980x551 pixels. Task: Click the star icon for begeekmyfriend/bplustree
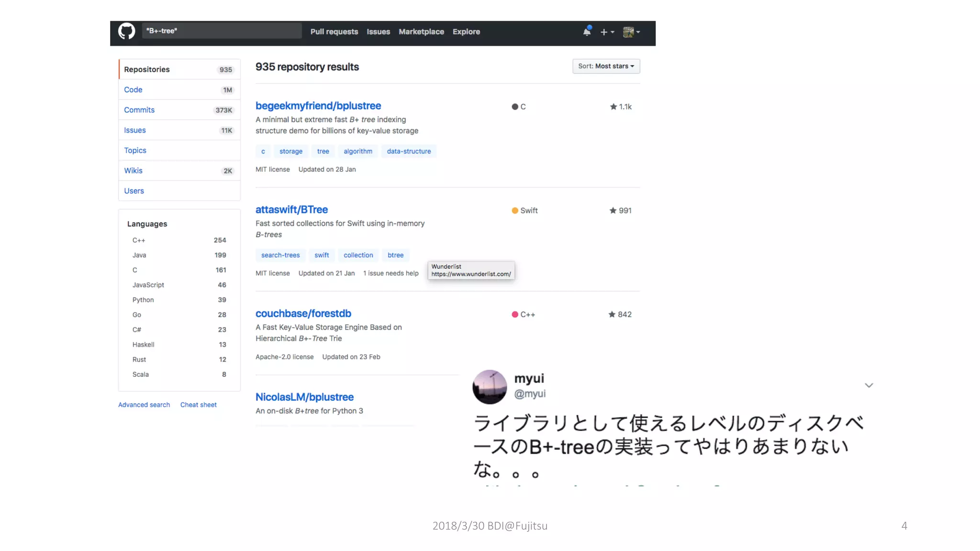(x=613, y=107)
